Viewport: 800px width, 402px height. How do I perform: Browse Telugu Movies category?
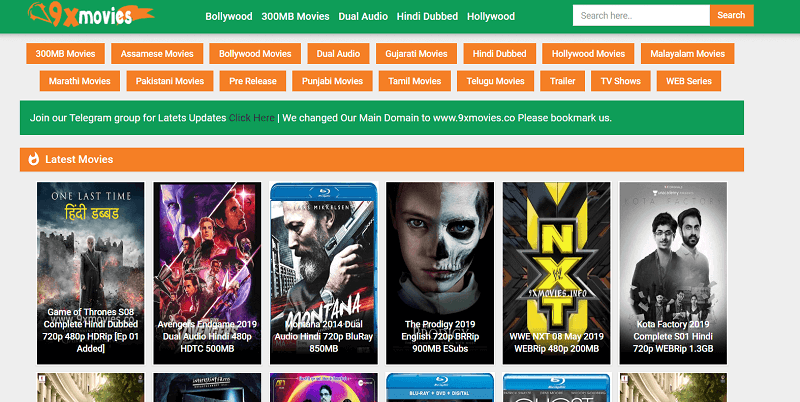point(495,81)
